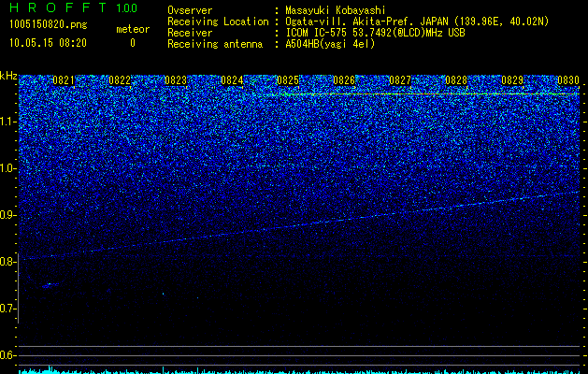The height and width of the screenshot is (374, 588).
Task: Click the 0829 time marker
Action: pos(512,80)
